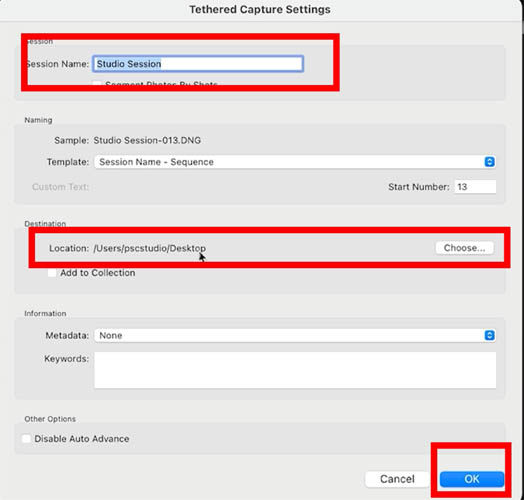Click the Start Number field showing 13
524x500 pixels.
(x=475, y=186)
